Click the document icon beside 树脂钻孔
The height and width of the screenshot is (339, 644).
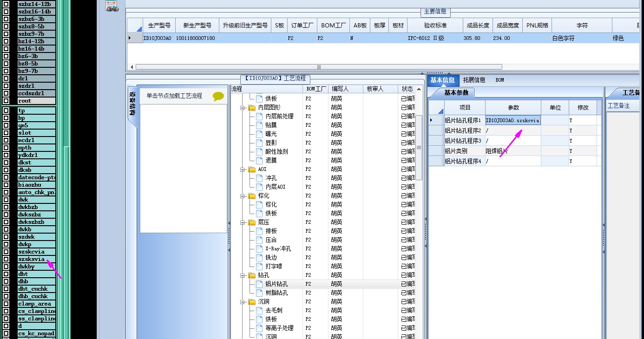[259, 293]
